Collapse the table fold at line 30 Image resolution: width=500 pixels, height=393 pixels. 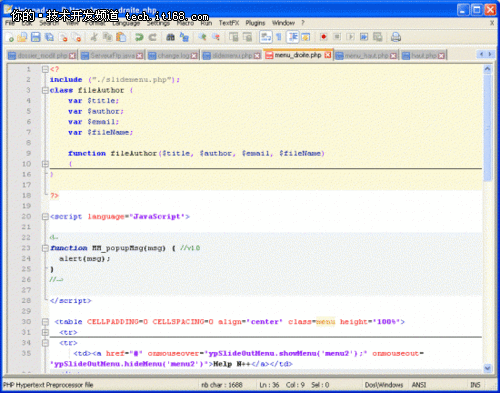click(x=45, y=322)
